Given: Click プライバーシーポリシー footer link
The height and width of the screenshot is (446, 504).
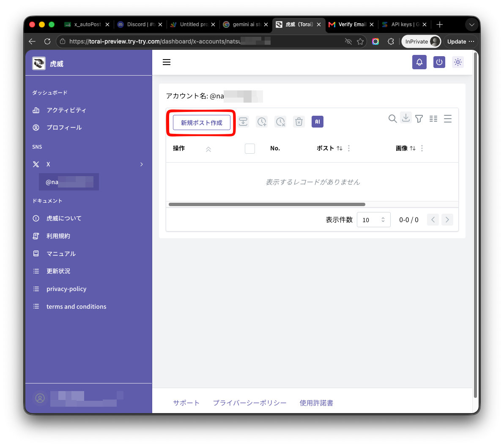Looking at the screenshot, I should [249, 403].
